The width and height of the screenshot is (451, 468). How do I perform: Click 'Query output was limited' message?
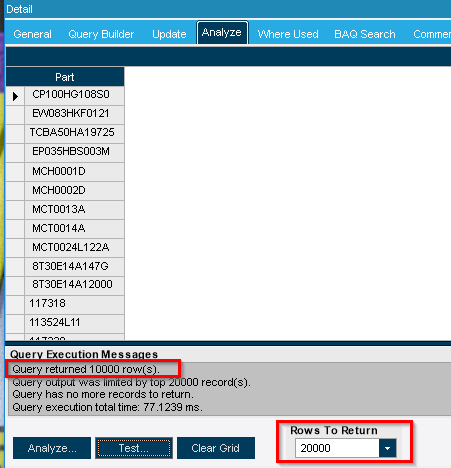(x=131, y=382)
